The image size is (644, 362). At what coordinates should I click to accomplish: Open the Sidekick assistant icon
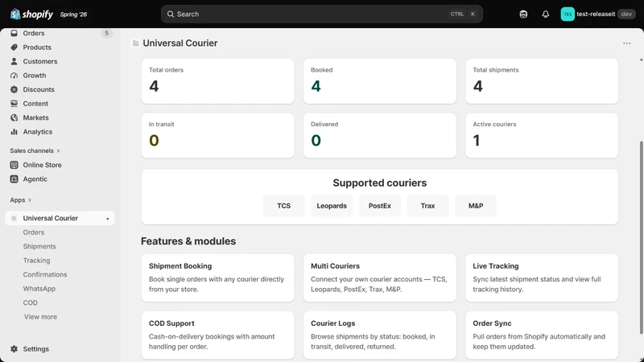pyautogui.click(x=523, y=14)
